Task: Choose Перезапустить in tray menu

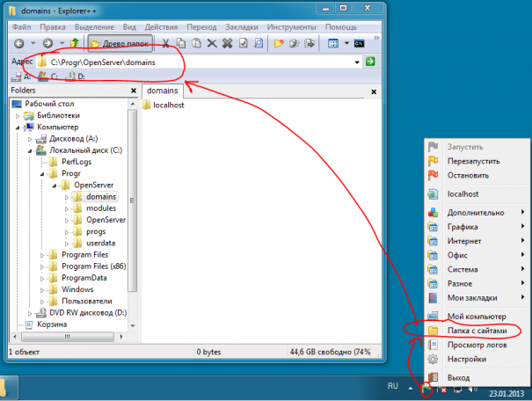Action: click(x=473, y=161)
